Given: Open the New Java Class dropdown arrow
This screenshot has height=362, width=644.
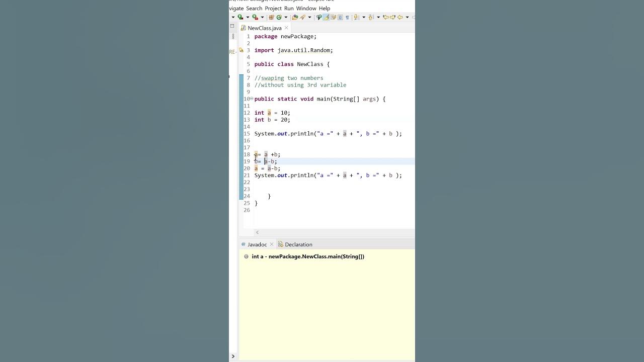Looking at the screenshot, I should [286, 17].
